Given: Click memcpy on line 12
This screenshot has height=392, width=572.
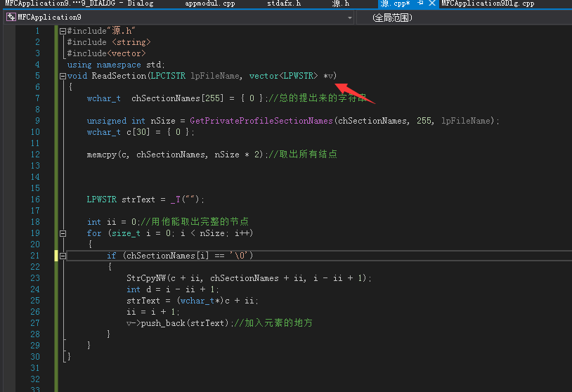Looking at the screenshot, I should (x=101, y=155).
